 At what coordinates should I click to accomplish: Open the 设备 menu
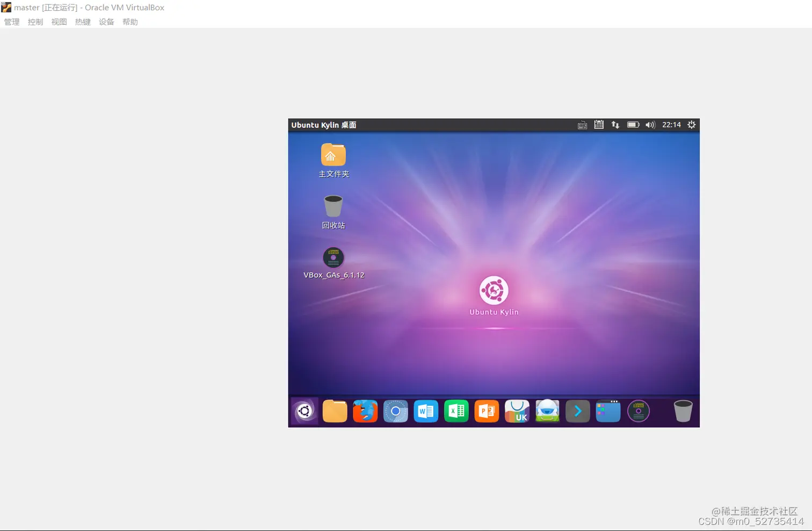[106, 22]
